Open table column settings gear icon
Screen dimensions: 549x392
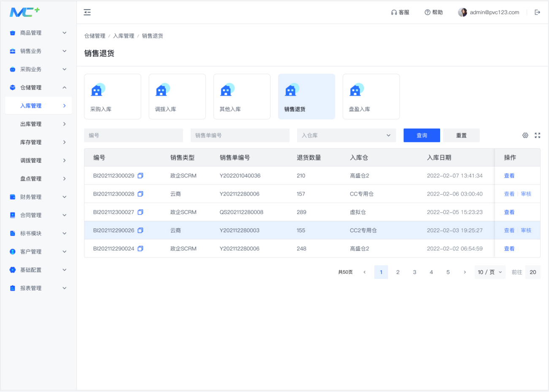click(525, 135)
